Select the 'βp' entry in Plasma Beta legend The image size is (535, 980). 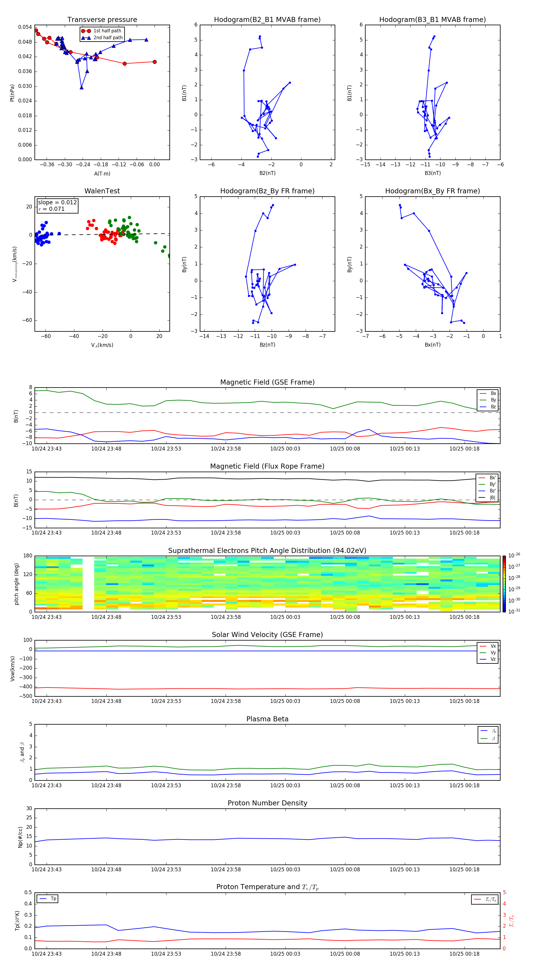point(488,731)
